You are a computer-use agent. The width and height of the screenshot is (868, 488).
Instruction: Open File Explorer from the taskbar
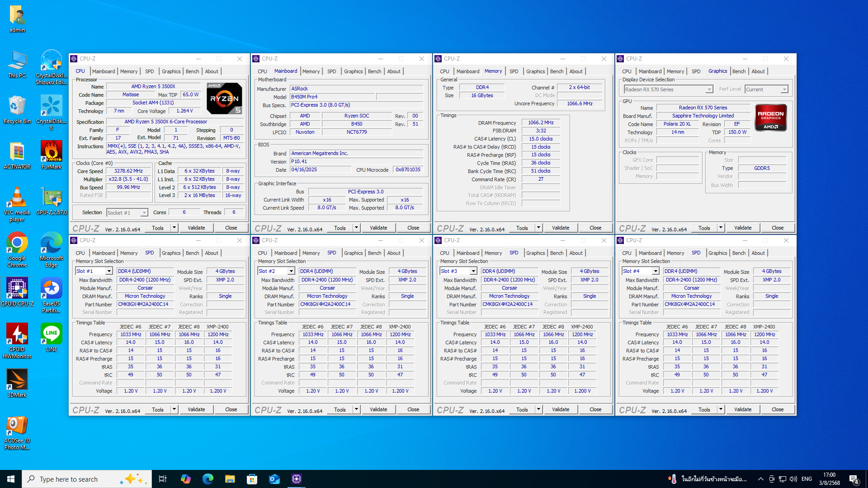230,479
